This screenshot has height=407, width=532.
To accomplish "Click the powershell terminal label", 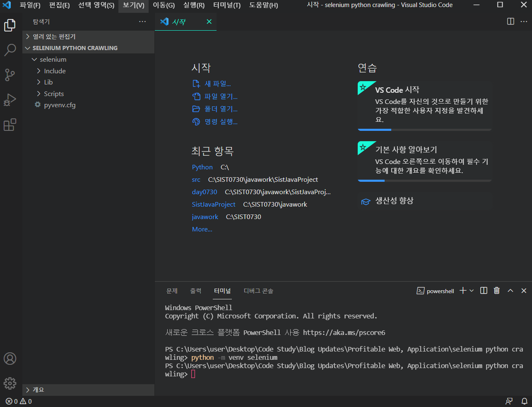I will click(435, 291).
